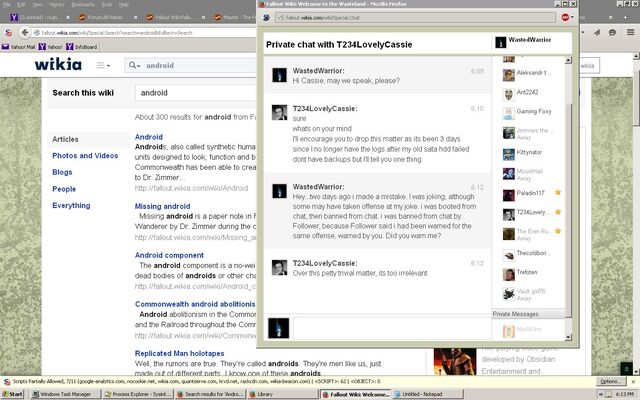
Task: Click T234LovelyCassie's avatar in the 6:10 message
Action: [280, 112]
